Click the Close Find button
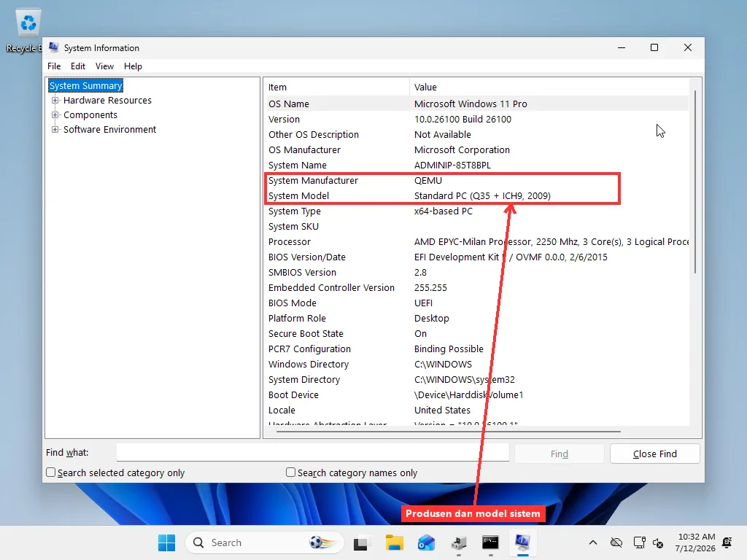 pos(654,454)
